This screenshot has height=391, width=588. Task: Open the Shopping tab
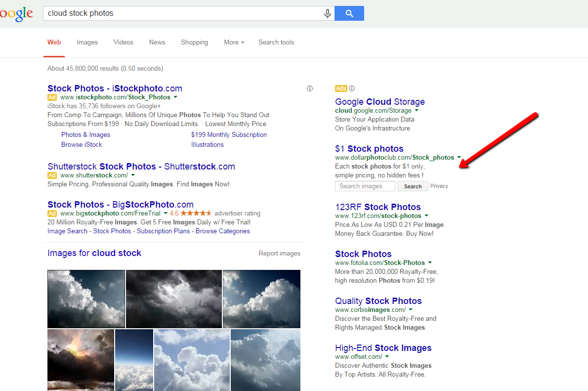pyautogui.click(x=194, y=43)
